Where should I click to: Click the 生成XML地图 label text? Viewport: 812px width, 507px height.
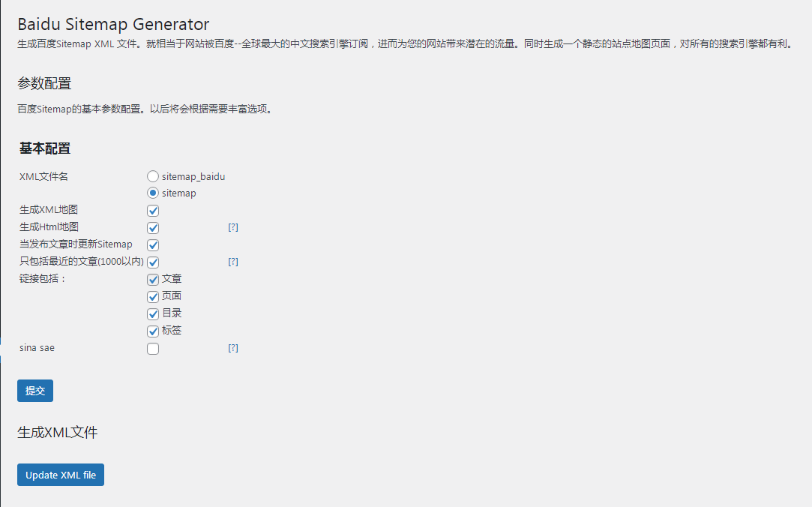click(49, 210)
